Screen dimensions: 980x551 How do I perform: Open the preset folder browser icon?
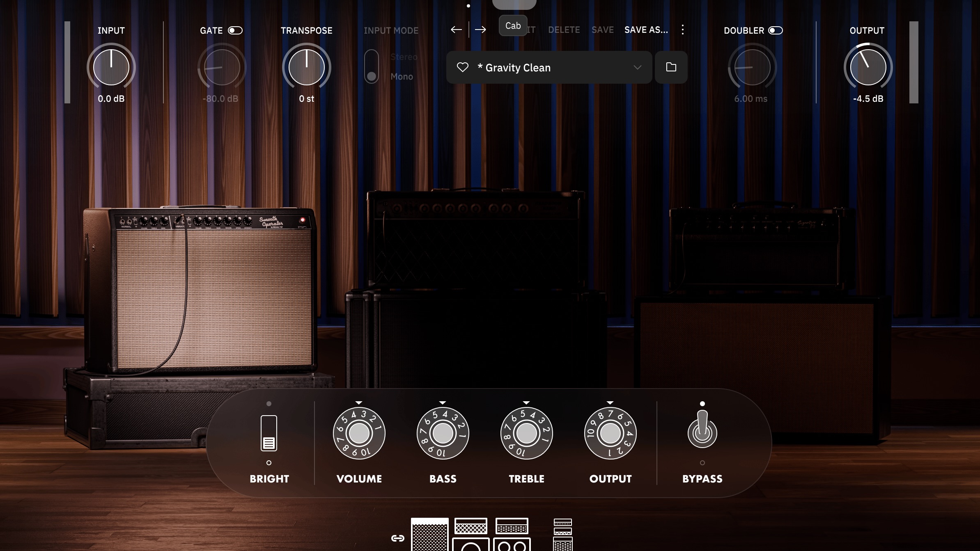(x=671, y=67)
